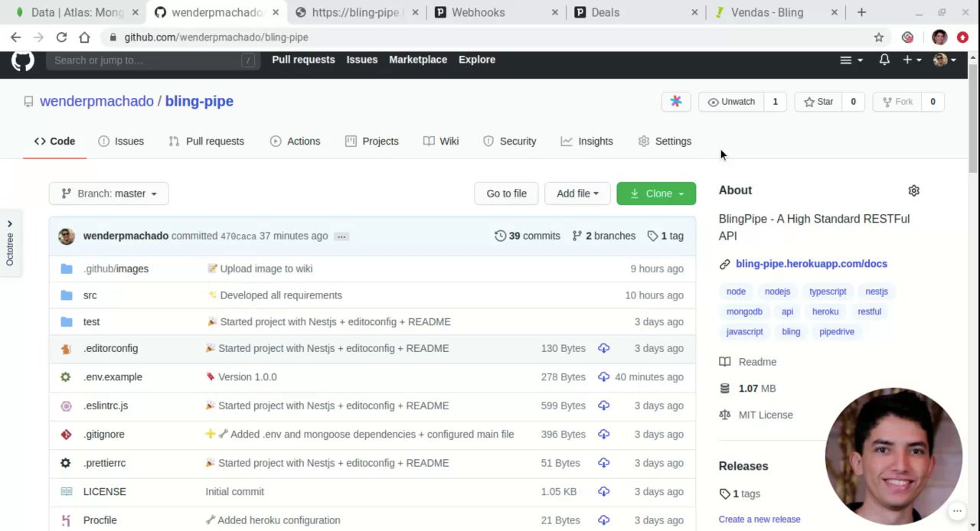Switch to the Security tab
Viewport: 980px width, 531px height.
tap(510, 142)
